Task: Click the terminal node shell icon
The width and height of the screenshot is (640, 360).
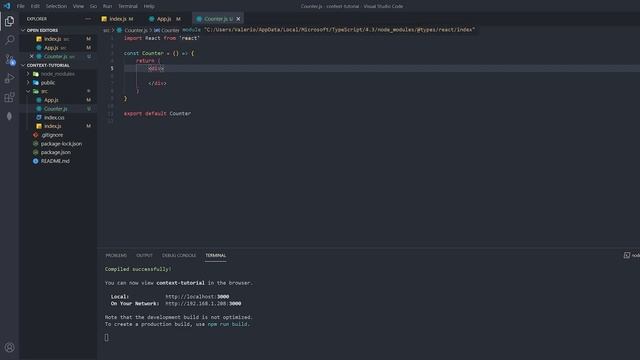Action: 627,255
